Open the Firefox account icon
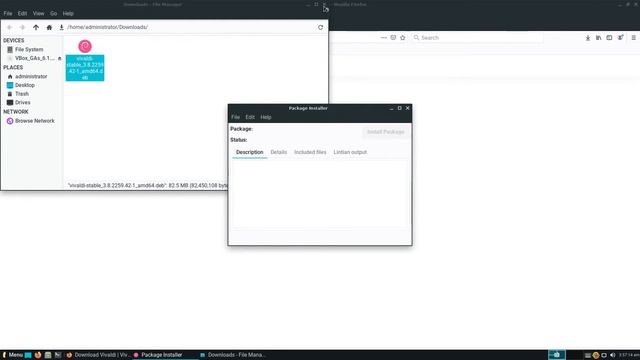Image resolution: width=640 pixels, height=360 pixels. (620, 38)
